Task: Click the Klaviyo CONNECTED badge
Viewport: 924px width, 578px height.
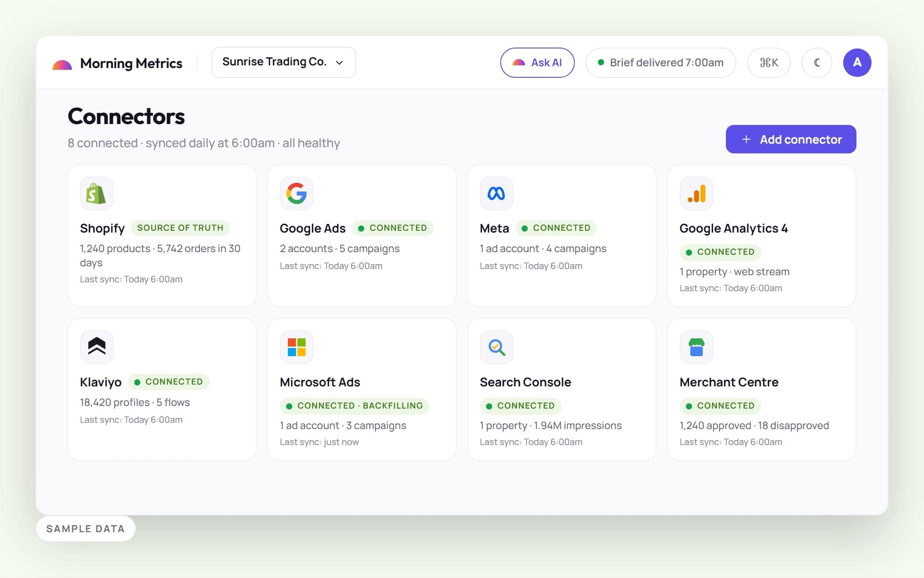Action: tap(169, 381)
